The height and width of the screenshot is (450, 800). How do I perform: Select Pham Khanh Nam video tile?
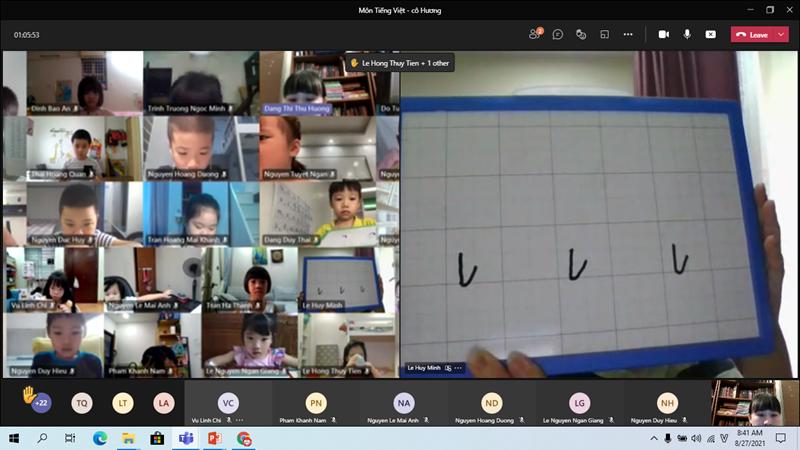153,345
